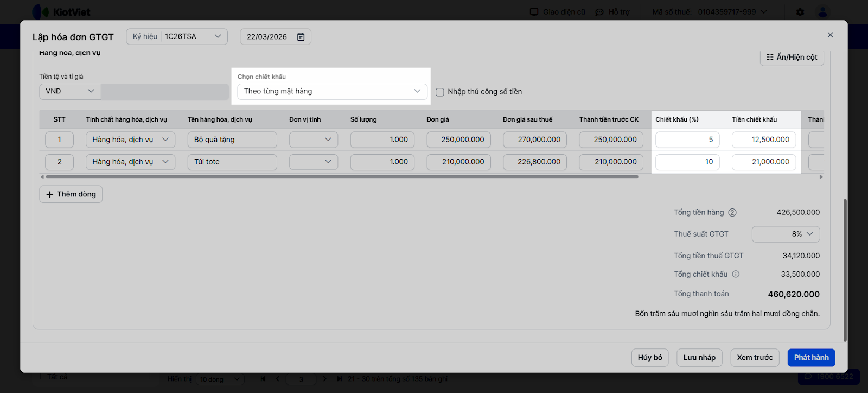Click the info icon beside Tổng tiền hàng
This screenshot has height=393, width=868.
[x=732, y=213]
